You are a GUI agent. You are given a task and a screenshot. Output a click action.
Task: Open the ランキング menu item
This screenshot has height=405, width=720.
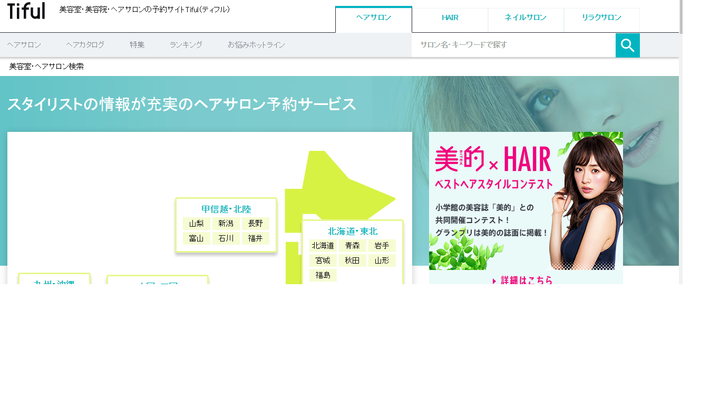(186, 45)
